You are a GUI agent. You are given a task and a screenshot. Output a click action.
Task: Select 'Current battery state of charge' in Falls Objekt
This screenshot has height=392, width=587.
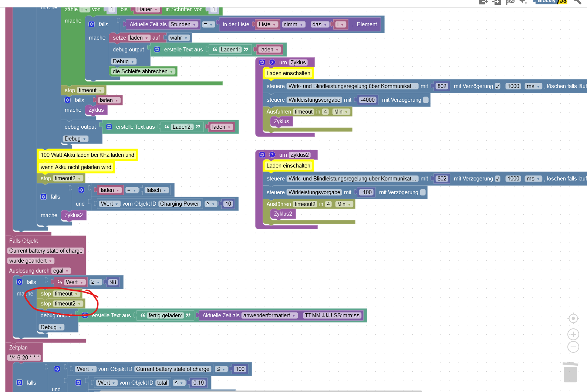click(x=46, y=251)
